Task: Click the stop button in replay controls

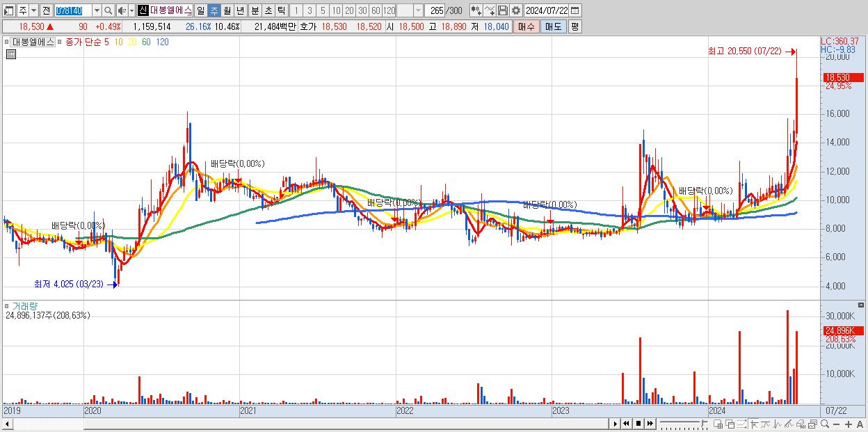Action: click(x=638, y=424)
